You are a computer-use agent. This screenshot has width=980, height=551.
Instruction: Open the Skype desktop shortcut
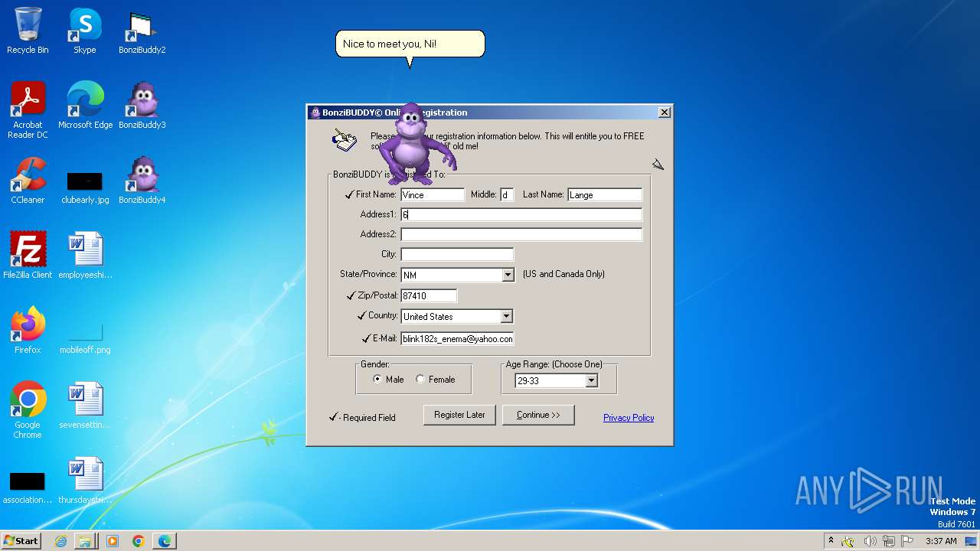[x=84, y=31]
